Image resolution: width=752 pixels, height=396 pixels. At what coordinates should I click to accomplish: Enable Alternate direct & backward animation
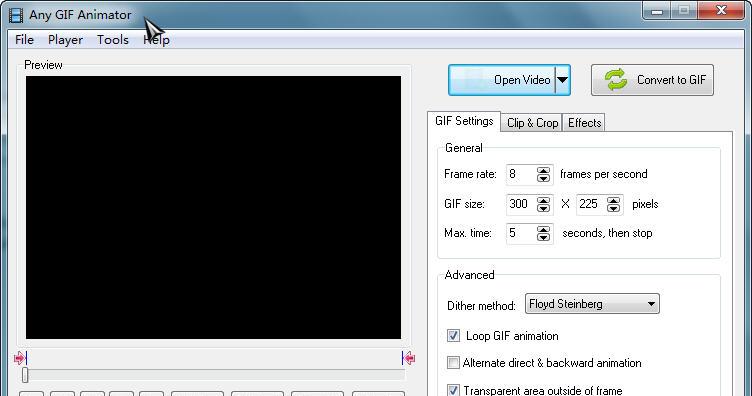coord(453,362)
